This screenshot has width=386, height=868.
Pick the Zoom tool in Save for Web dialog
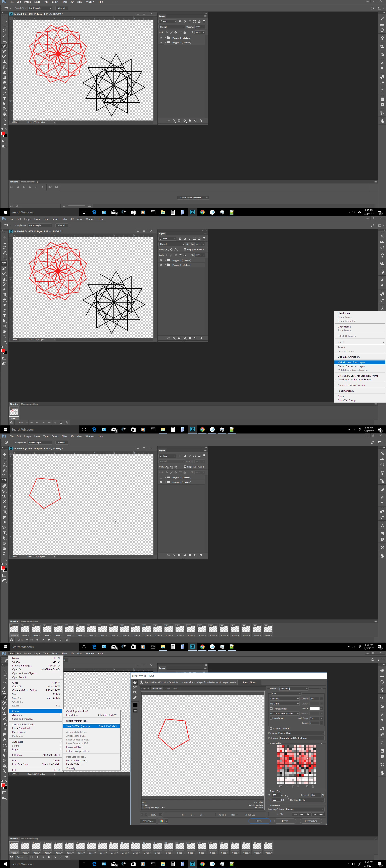pyautogui.click(x=135, y=692)
